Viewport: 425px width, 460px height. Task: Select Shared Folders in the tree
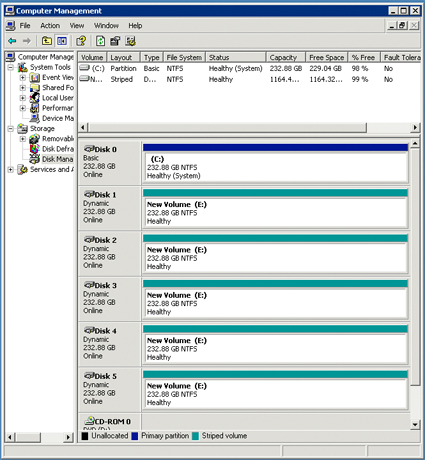[x=58, y=87]
